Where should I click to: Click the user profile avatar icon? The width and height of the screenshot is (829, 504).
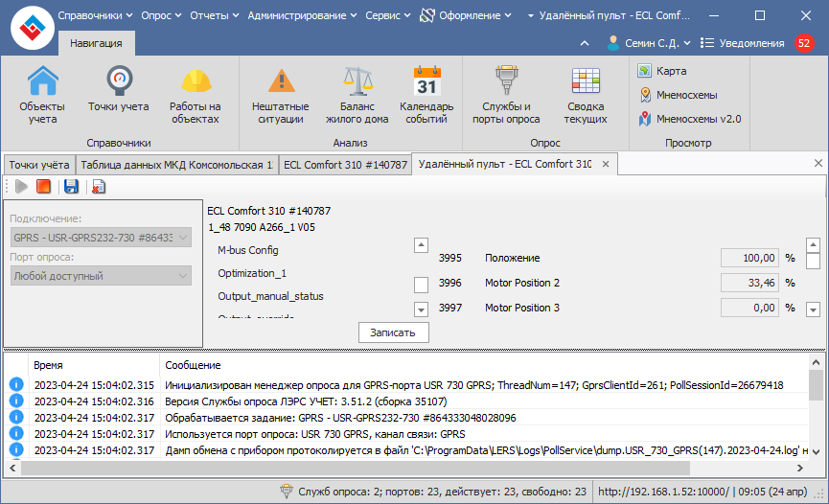click(612, 43)
